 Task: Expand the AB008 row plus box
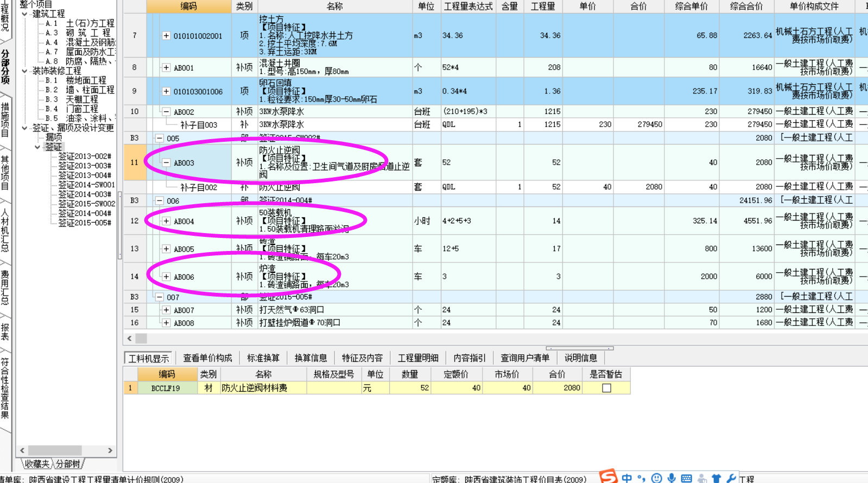coord(166,323)
